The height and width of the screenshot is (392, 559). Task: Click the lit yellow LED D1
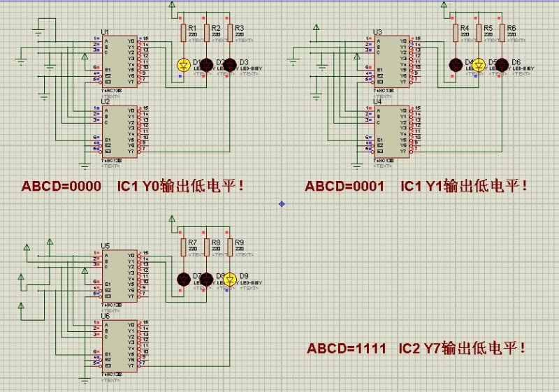[x=183, y=64]
